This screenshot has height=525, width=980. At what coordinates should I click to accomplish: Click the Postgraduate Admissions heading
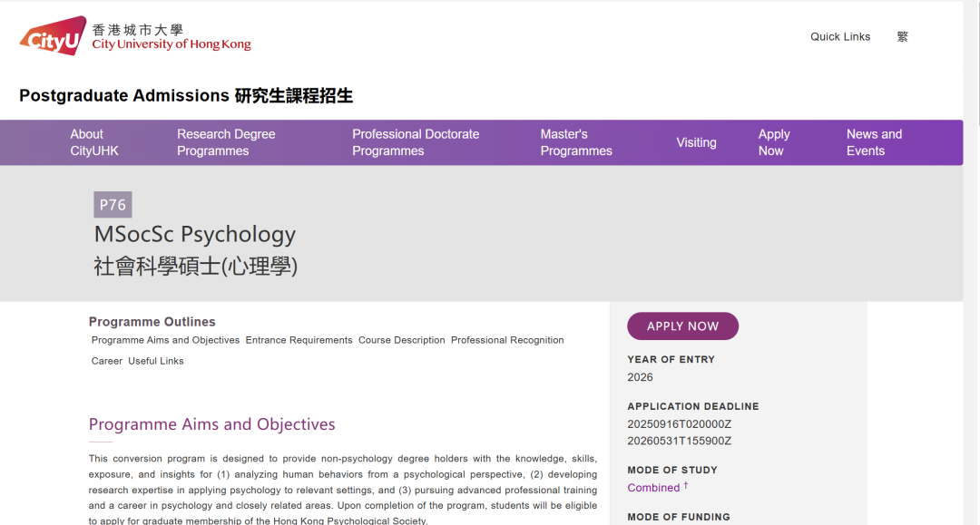[x=186, y=96]
